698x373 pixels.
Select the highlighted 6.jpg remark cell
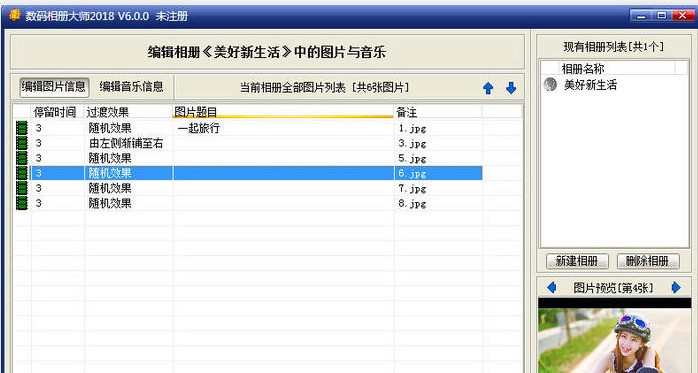click(412, 174)
